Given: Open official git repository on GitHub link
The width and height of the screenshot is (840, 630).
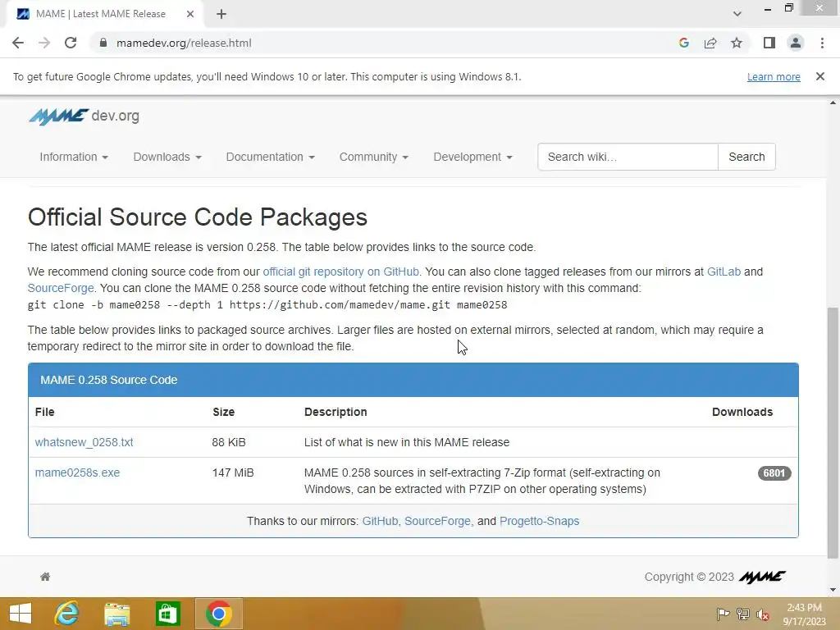Looking at the screenshot, I should 340,272.
